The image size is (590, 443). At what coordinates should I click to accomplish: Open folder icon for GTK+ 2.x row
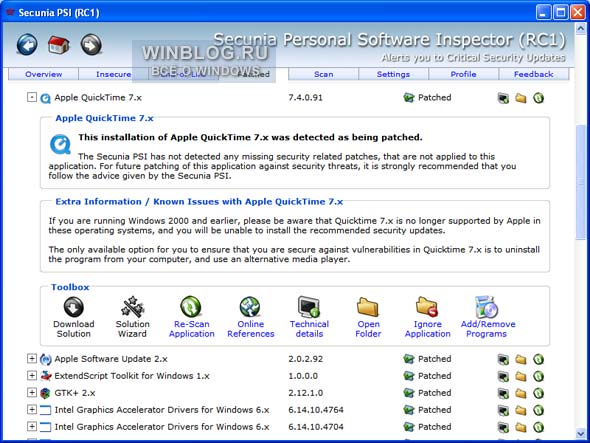pos(521,393)
